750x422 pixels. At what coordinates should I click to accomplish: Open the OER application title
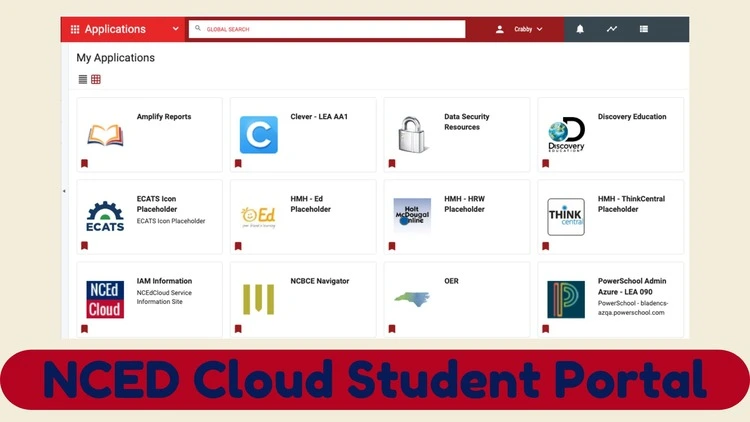(x=451, y=281)
